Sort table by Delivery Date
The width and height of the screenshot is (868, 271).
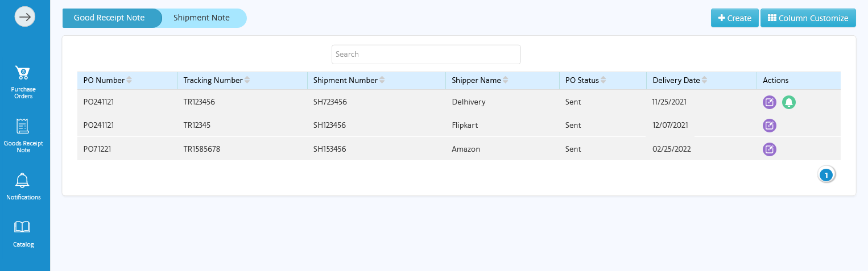pos(704,81)
